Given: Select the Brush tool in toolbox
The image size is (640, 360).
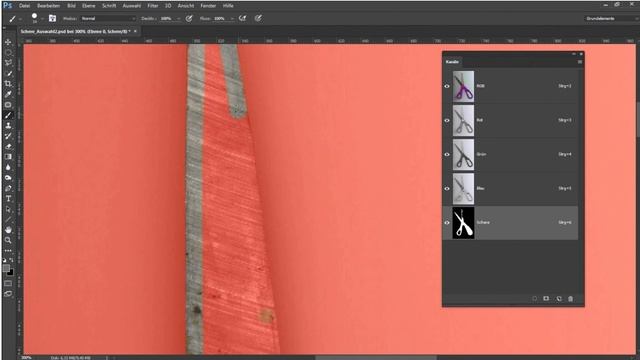Looking at the screenshot, I should pyautogui.click(x=8, y=115).
